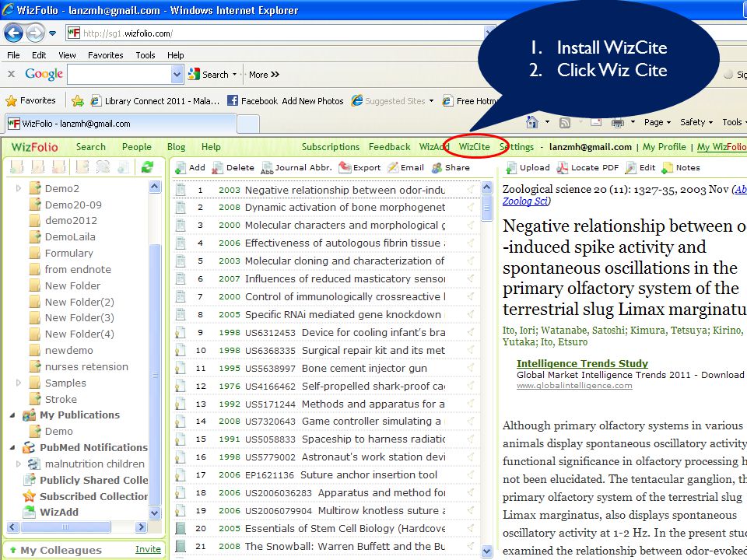Screen dimensions: 747x560
Task: Collapse the My Publications group
Action: (12, 415)
